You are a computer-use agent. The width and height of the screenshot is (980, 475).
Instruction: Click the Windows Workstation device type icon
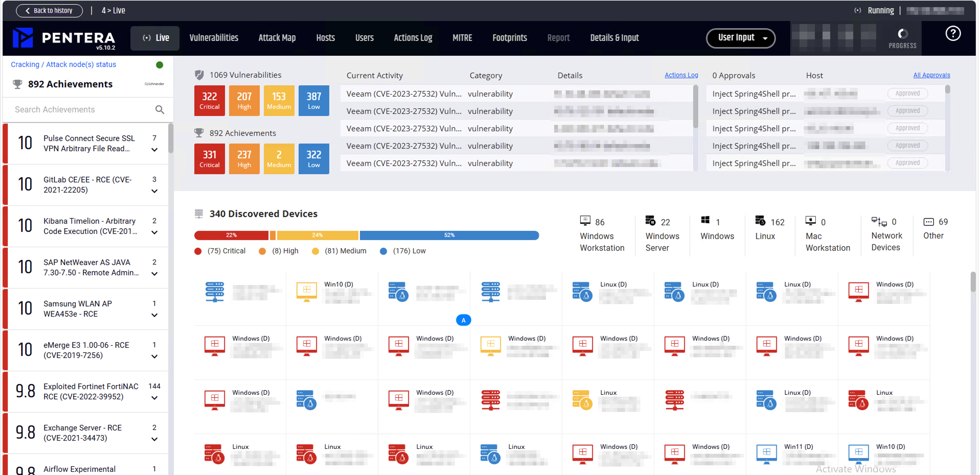[x=585, y=220]
